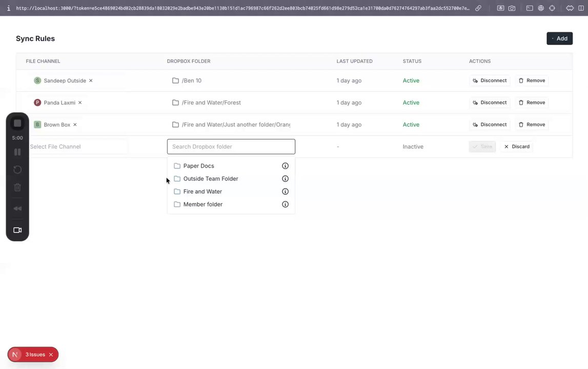Image resolution: width=588 pixels, height=369 pixels.
Task: Show info for the Paper Docs folder
Action: click(x=285, y=166)
